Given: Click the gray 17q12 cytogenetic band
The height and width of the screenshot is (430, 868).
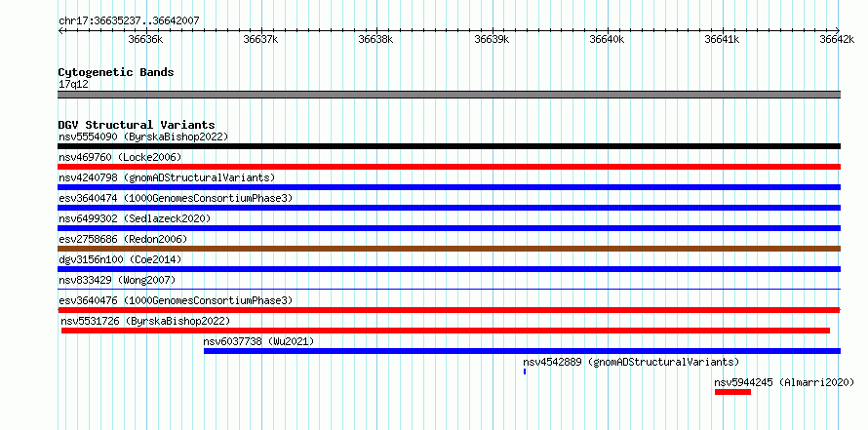Looking at the screenshot, I should click(449, 95).
